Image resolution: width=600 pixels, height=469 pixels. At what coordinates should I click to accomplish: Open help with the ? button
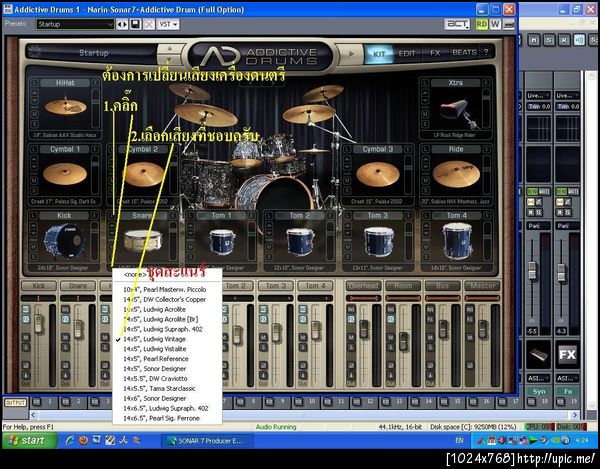[x=486, y=52]
